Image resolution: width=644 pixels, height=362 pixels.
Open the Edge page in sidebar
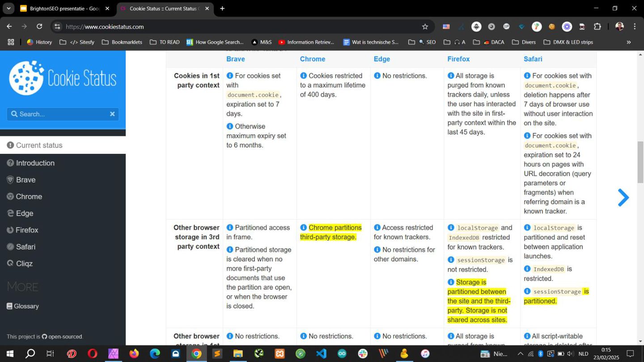[63, 213]
